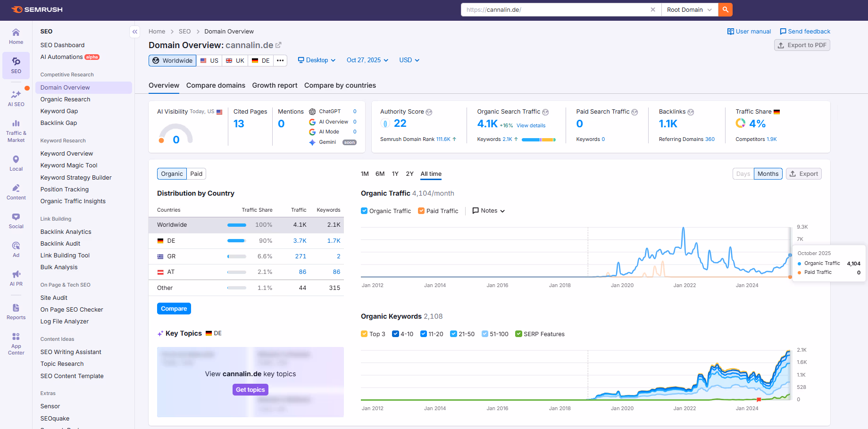Click the orange search magnifier button

pyautogui.click(x=725, y=9)
